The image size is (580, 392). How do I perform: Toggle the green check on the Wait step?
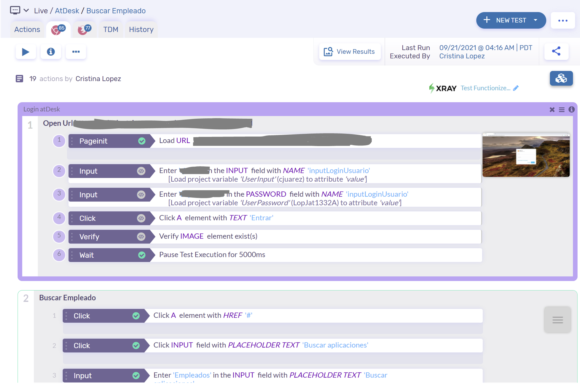142,255
